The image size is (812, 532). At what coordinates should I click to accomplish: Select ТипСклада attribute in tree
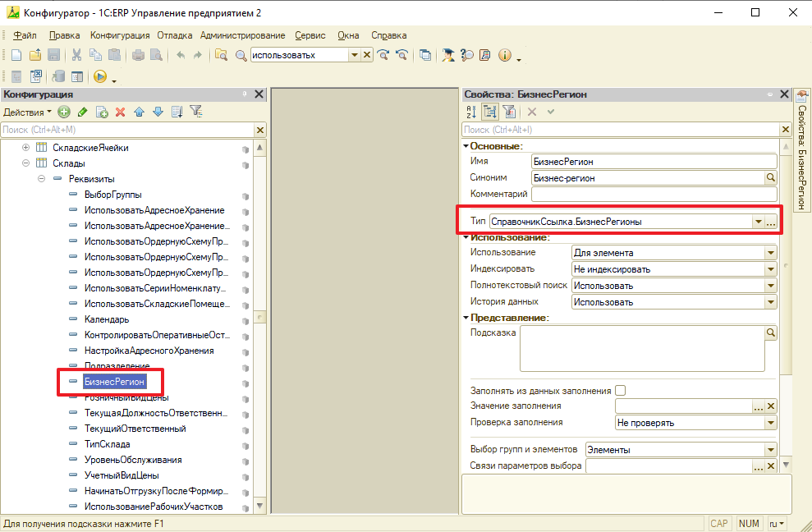click(108, 444)
